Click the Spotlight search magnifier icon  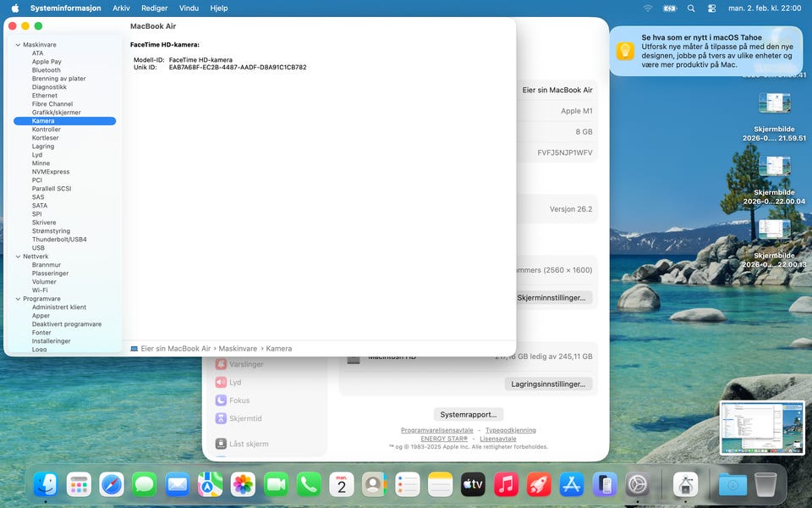(x=691, y=8)
